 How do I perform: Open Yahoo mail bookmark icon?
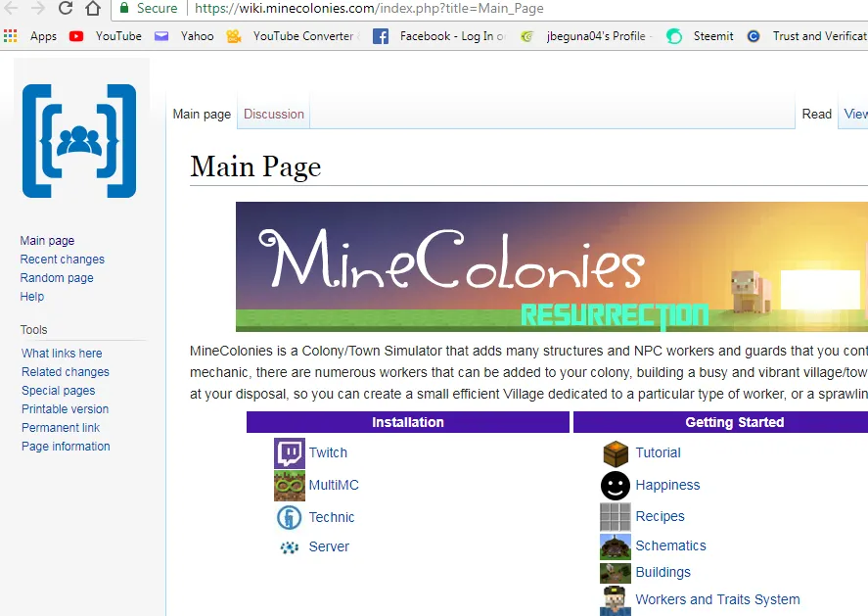pos(161,36)
